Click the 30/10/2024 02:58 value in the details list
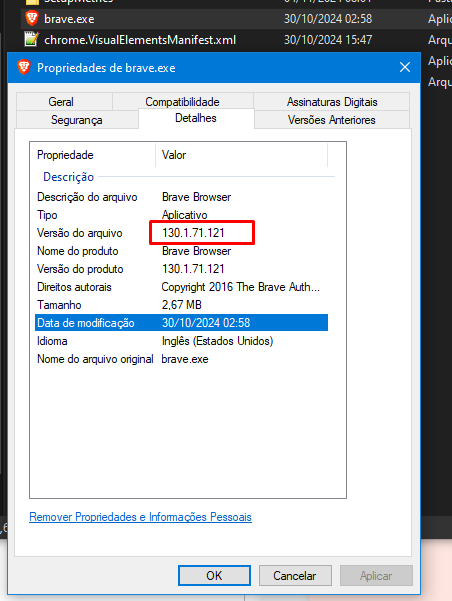452x601 pixels. (x=206, y=323)
